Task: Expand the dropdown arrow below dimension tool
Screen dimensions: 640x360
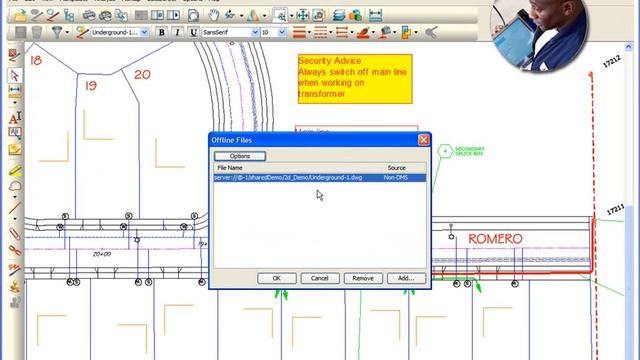Action: (15, 102)
